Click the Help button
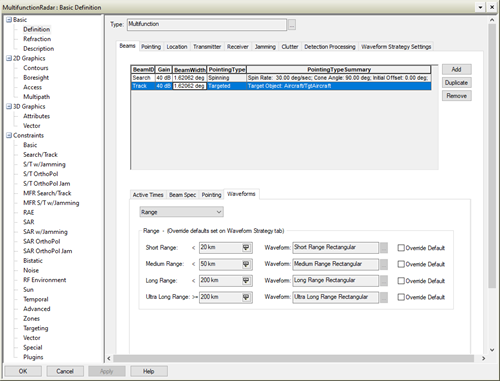This screenshot has width=500, height=381. (x=149, y=371)
